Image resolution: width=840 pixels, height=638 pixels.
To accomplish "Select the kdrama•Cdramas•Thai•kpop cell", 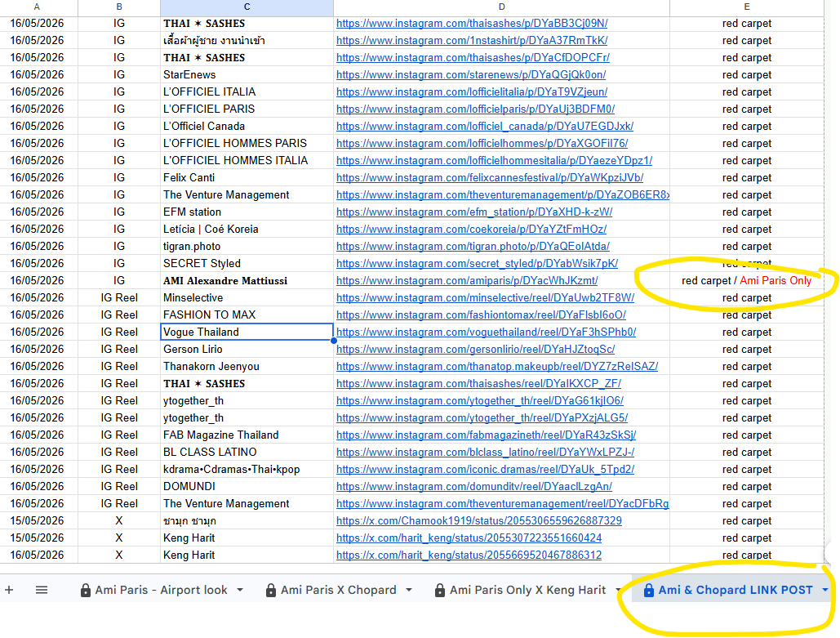I will tap(247, 469).
